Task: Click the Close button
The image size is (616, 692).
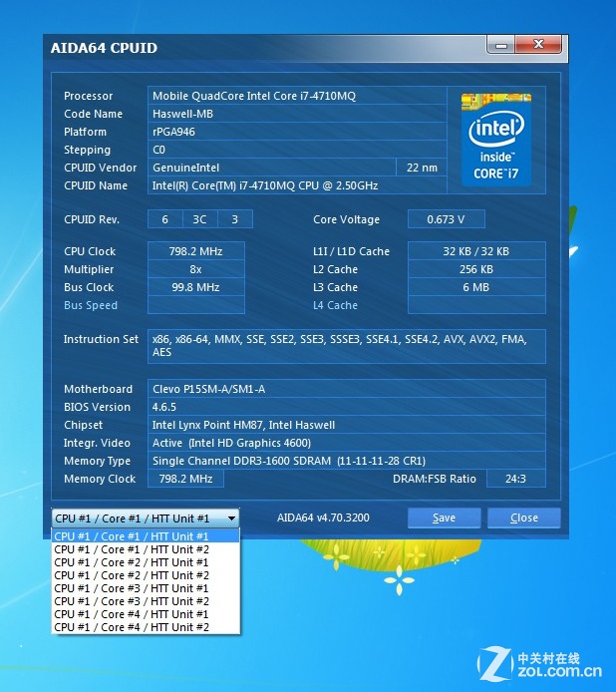Action: click(x=523, y=518)
